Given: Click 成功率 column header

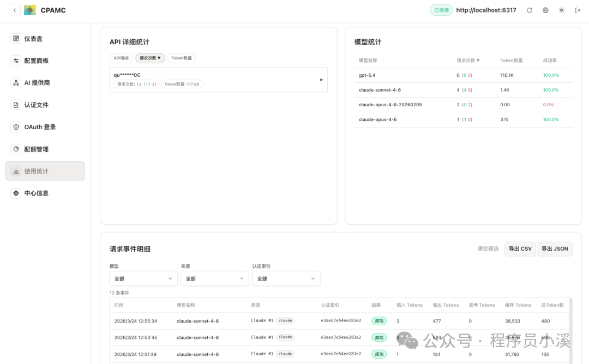Looking at the screenshot, I should (550, 60).
